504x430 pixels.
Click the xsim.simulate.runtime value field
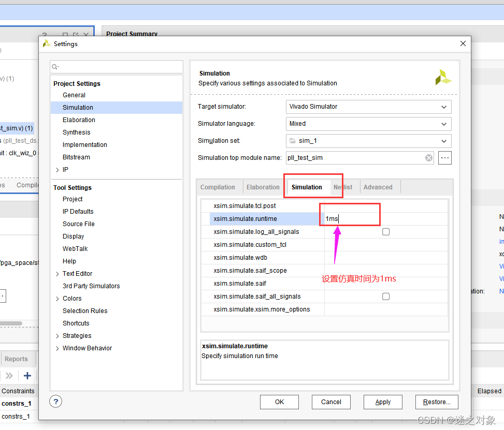pos(386,219)
